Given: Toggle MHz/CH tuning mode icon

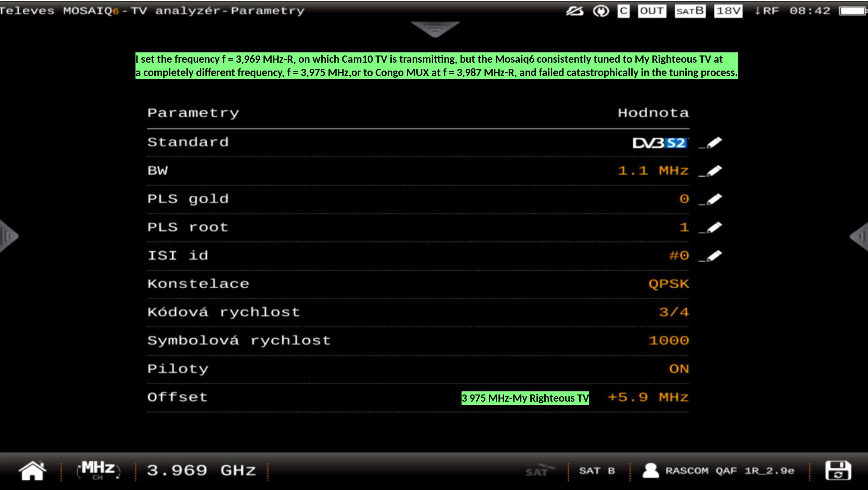Looking at the screenshot, I should (98, 470).
